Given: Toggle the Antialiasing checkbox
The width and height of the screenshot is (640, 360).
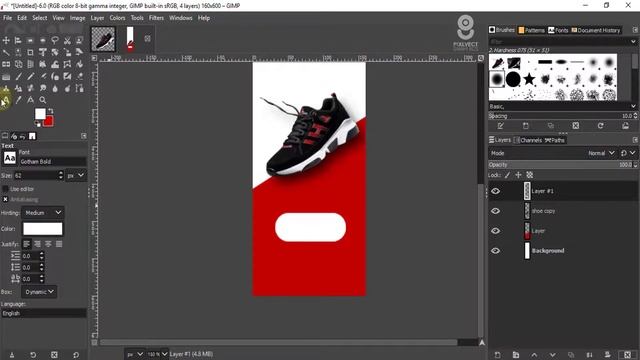Looking at the screenshot, I should coord(5,199).
